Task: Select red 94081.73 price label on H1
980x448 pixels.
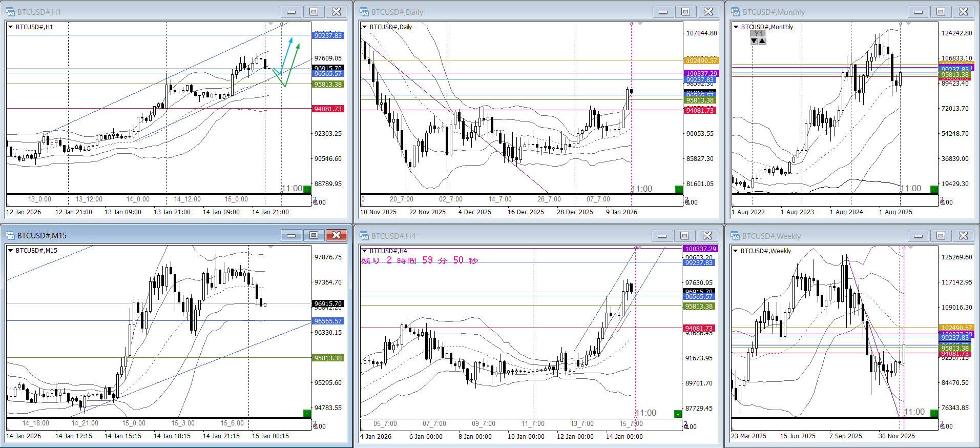Action: point(328,109)
